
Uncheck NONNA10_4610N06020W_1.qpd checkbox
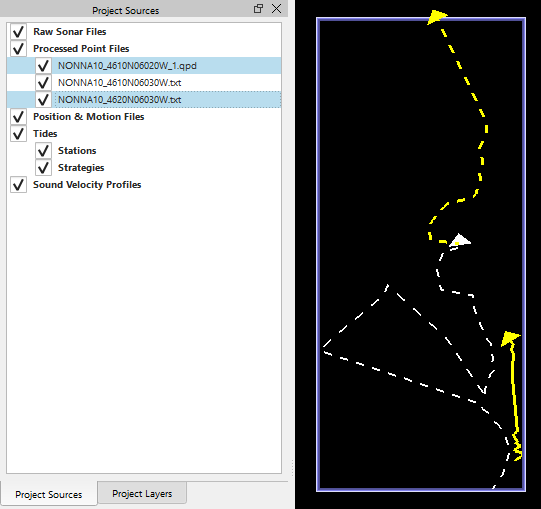[43, 65]
